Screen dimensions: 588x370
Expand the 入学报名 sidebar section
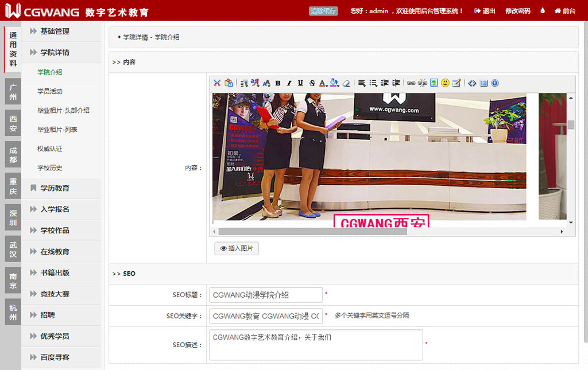click(x=61, y=209)
